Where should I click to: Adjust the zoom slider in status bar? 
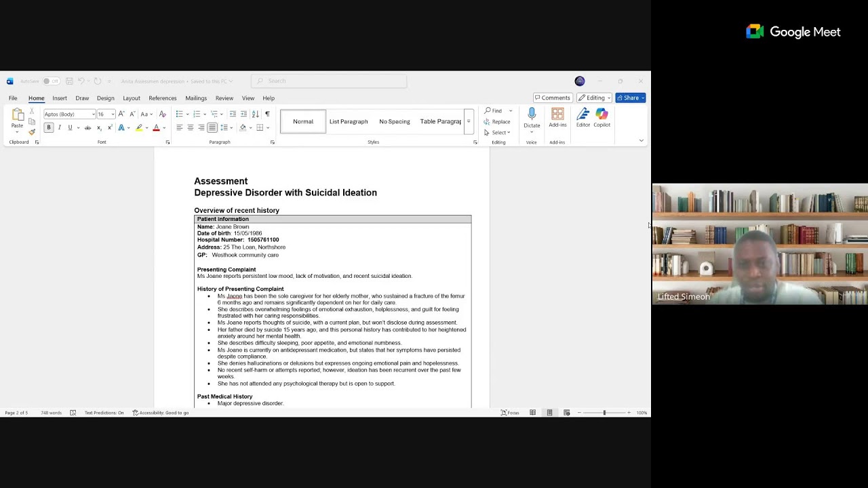[604, 413]
